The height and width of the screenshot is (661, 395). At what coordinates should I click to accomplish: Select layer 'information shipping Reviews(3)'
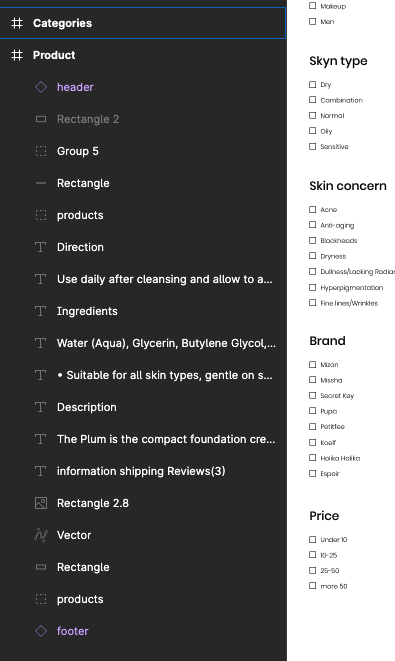[x=141, y=471]
